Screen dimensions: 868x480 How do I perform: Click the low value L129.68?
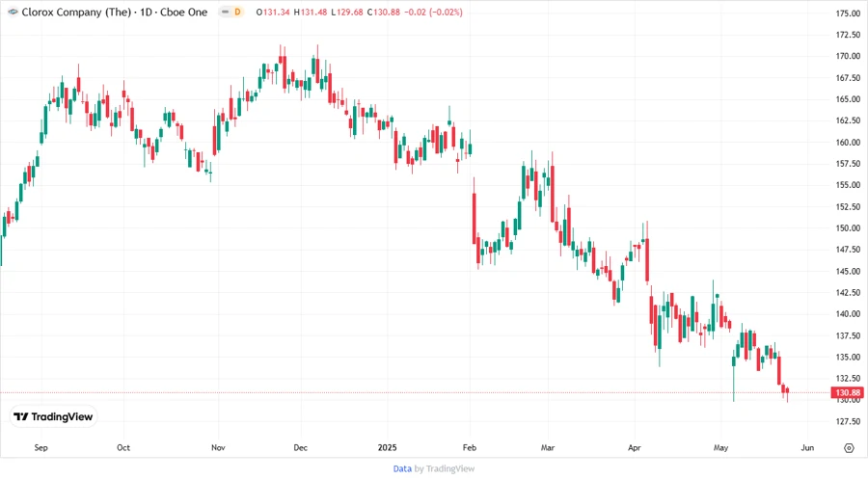click(347, 12)
